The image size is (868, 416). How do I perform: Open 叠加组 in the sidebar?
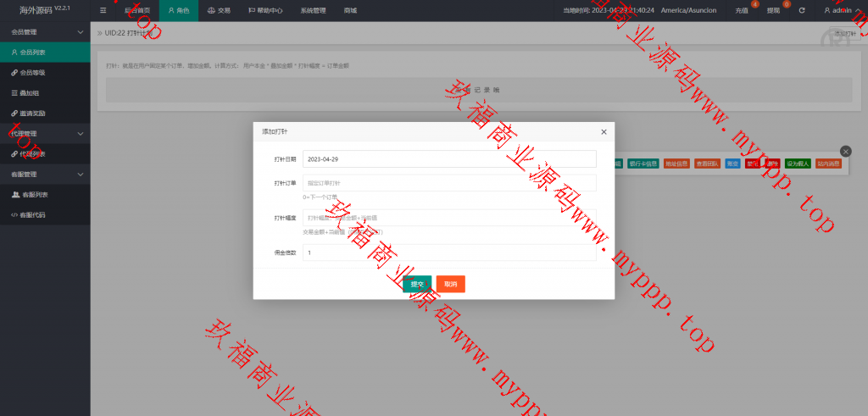pos(30,93)
